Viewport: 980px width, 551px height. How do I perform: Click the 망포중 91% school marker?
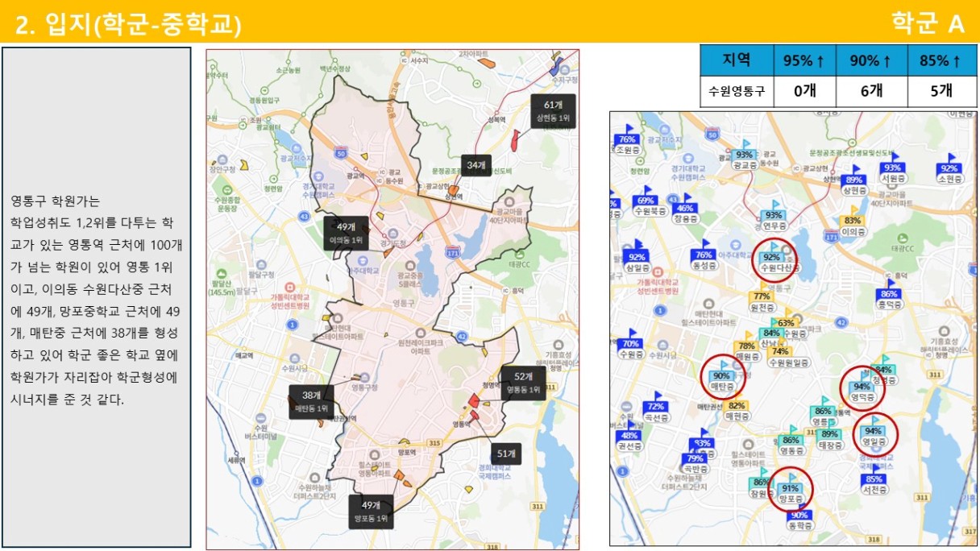coord(789,487)
